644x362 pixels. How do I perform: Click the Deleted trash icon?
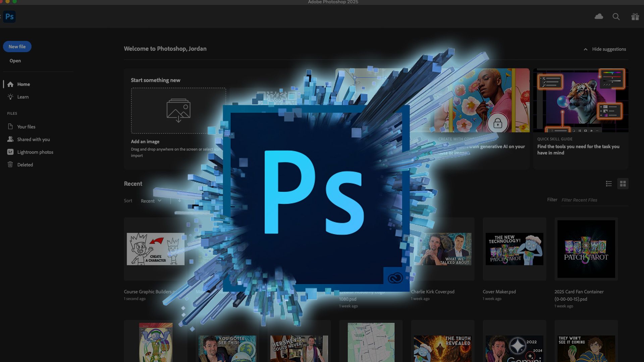pos(10,165)
